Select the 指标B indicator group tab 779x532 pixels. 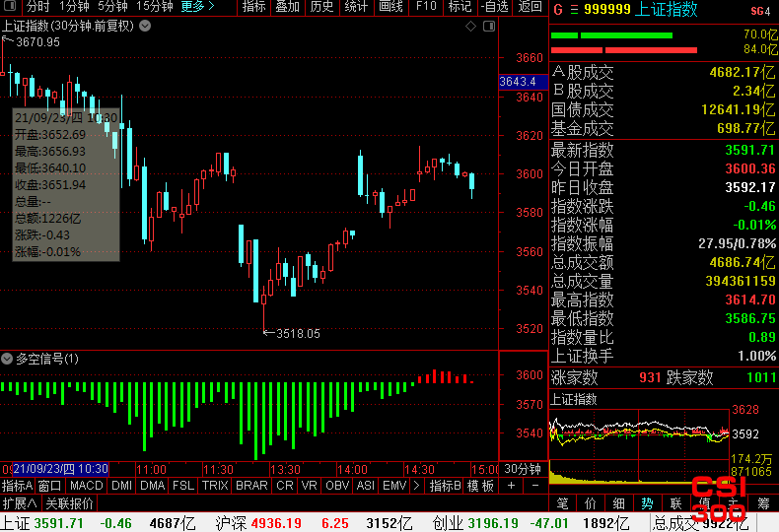pos(445,486)
